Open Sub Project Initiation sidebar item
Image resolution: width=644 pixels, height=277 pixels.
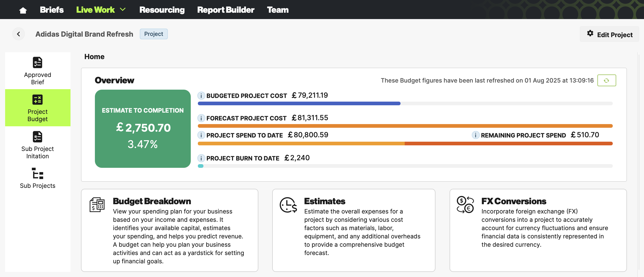tap(38, 137)
